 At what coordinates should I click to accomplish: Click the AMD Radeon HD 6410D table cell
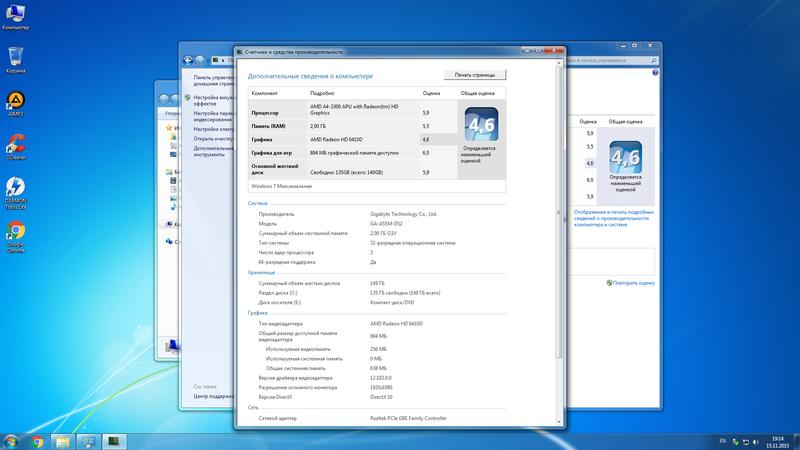click(x=336, y=139)
